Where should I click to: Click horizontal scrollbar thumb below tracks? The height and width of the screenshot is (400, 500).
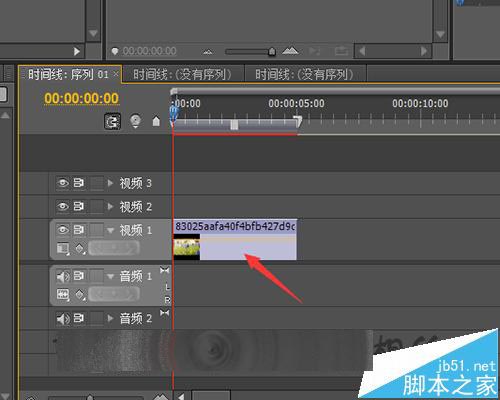[211, 396]
